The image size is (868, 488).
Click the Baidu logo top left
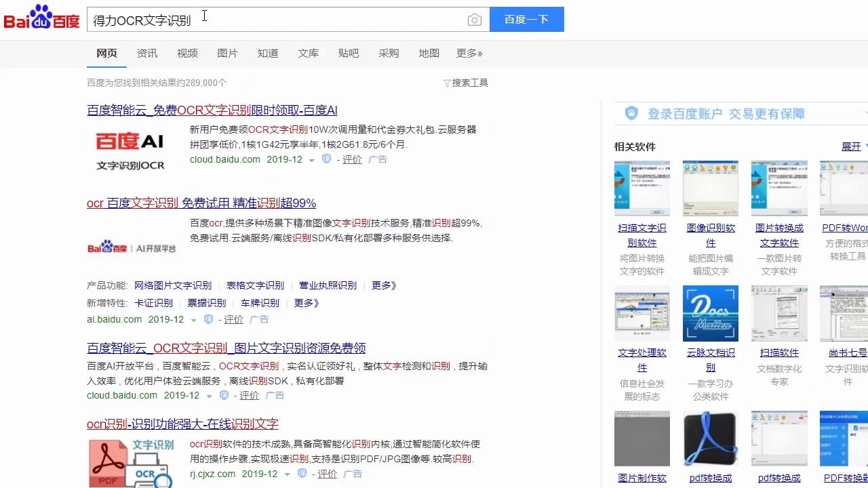[x=41, y=18]
